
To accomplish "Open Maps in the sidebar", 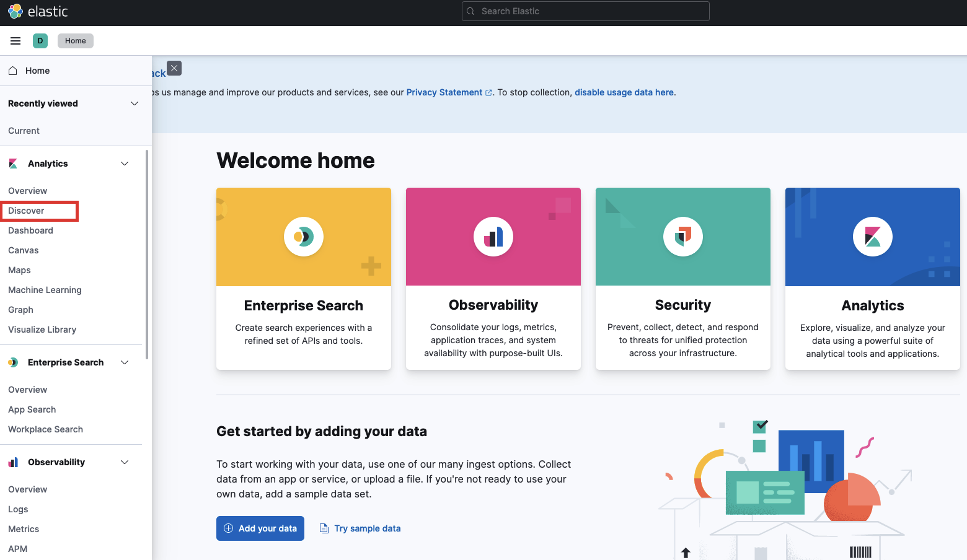I will [19, 270].
